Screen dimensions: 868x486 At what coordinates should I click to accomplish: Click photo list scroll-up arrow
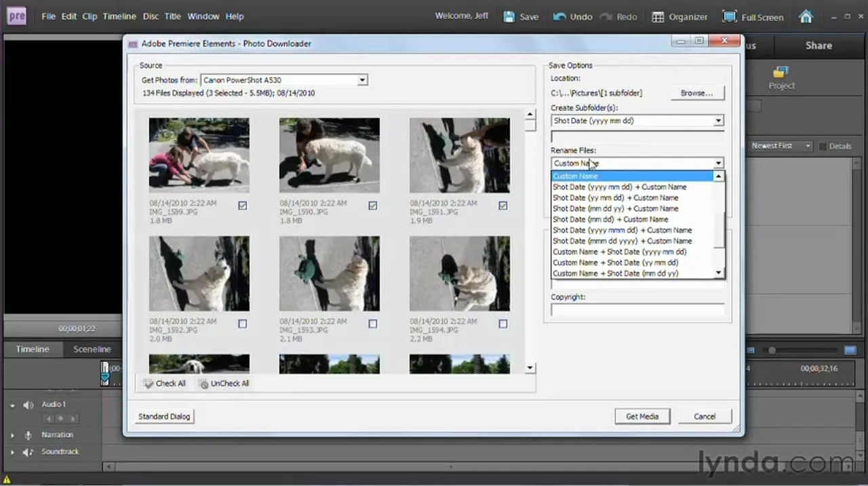530,114
